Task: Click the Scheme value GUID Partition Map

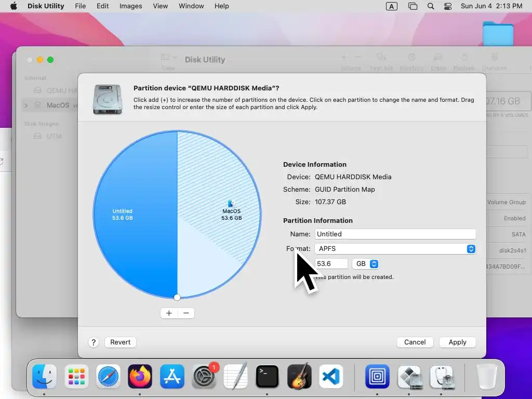Action: tap(345, 189)
